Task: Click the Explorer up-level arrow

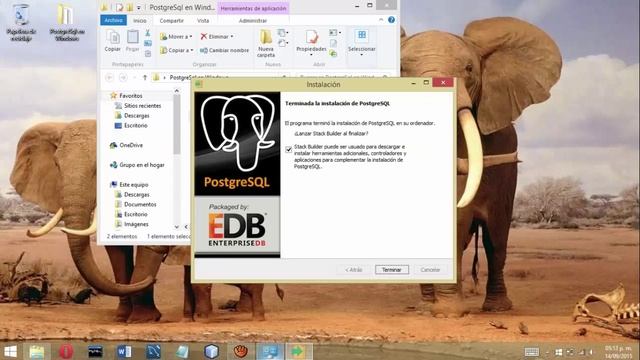Action: [x=145, y=77]
